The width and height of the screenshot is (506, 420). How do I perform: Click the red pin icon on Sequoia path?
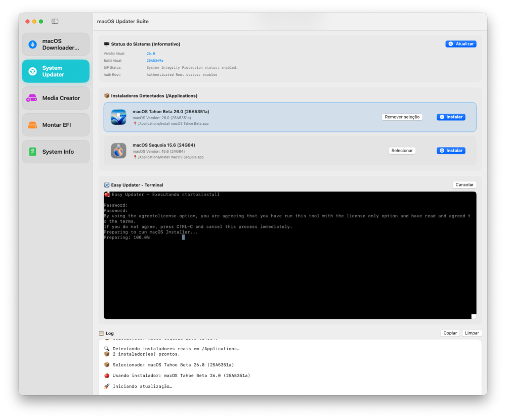pos(135,157)
